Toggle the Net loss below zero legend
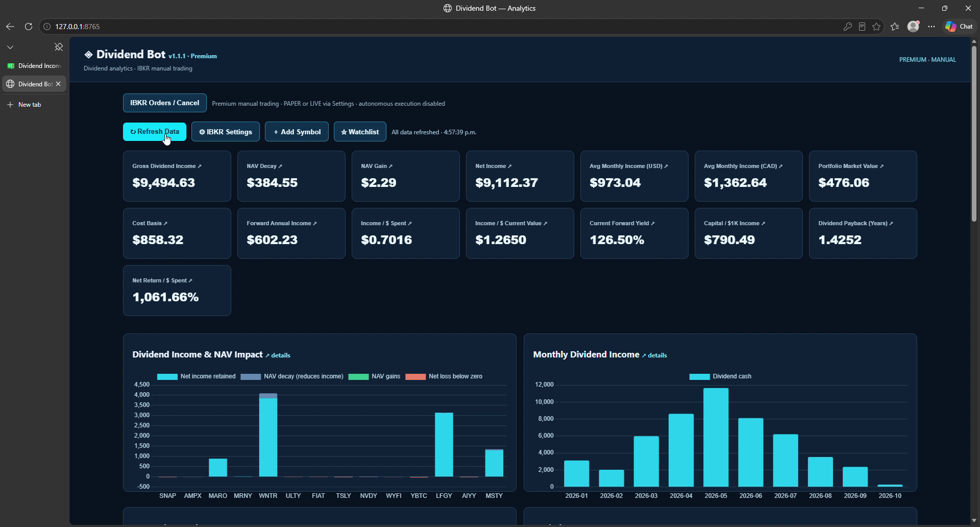This screenshot has width=980, height=527. point(444,376)
